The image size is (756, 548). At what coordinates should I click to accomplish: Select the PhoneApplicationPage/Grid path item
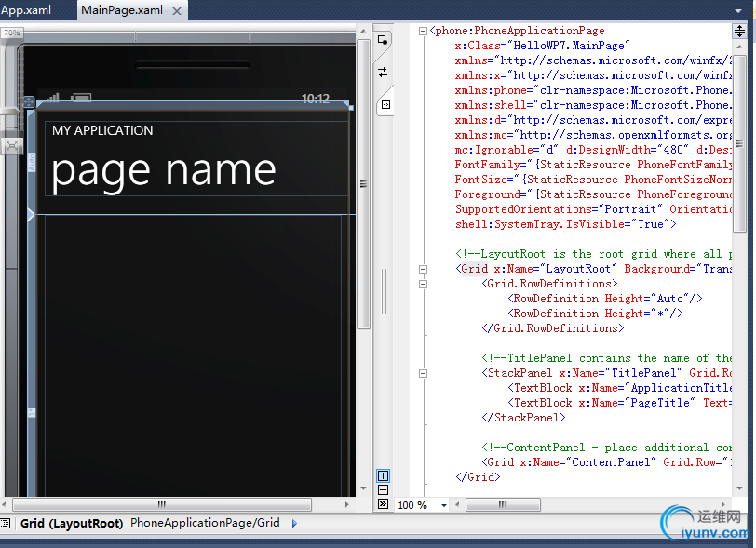[205, 523]
